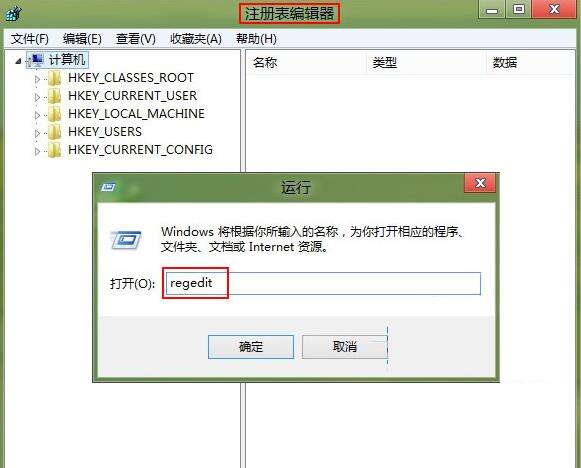
Task: Expand the HKEY_USERS key
Action: pos(37,133)
